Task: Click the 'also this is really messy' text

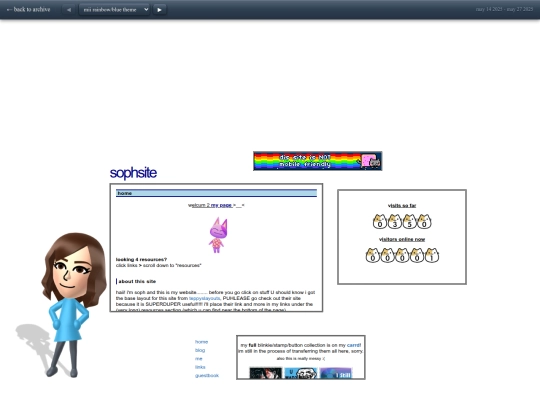Action: point(301,359)
